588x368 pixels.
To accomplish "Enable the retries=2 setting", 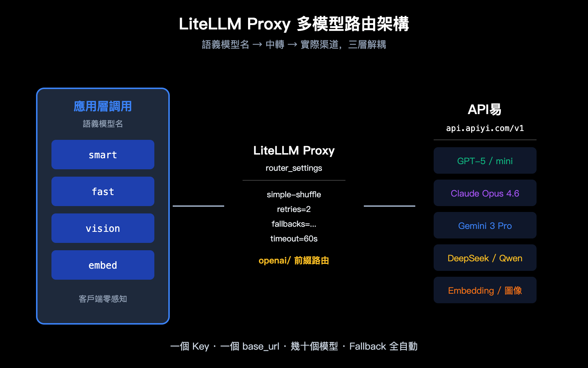I will coord(294,209).
